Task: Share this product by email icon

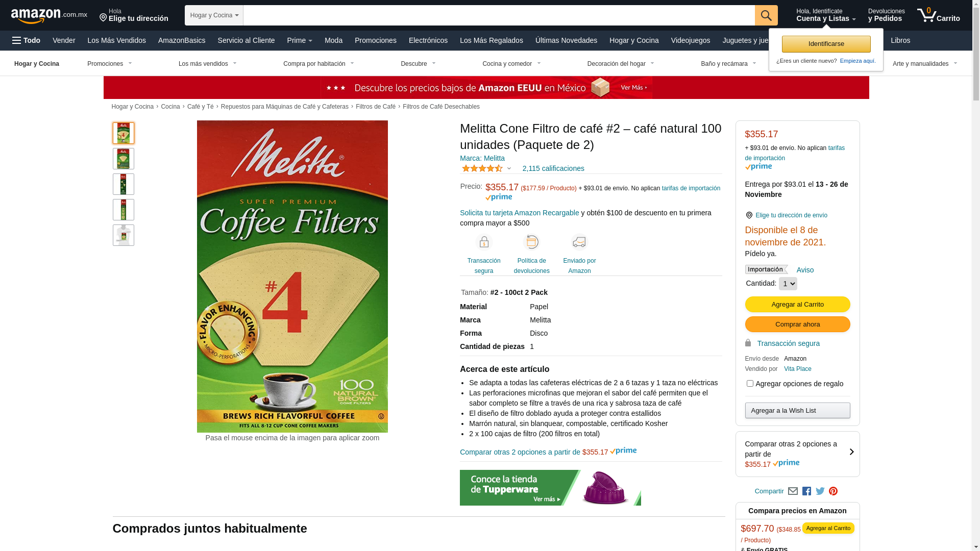Action: coord(793,491)
